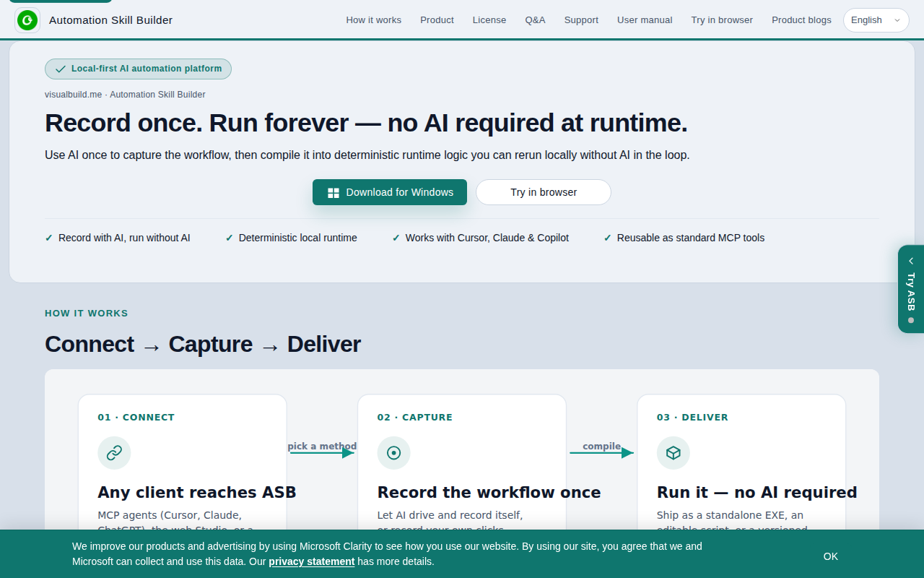Click 'Record the workflow once' card title
924x578 pixels.
pyautogui.click(x=489, y=493)
